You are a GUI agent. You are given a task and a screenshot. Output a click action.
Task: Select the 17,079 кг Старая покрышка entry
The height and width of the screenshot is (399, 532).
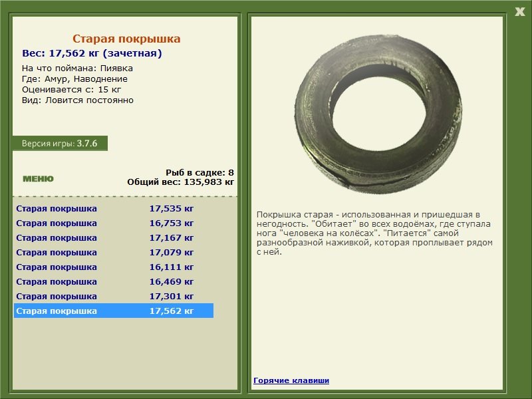point(113,252)
